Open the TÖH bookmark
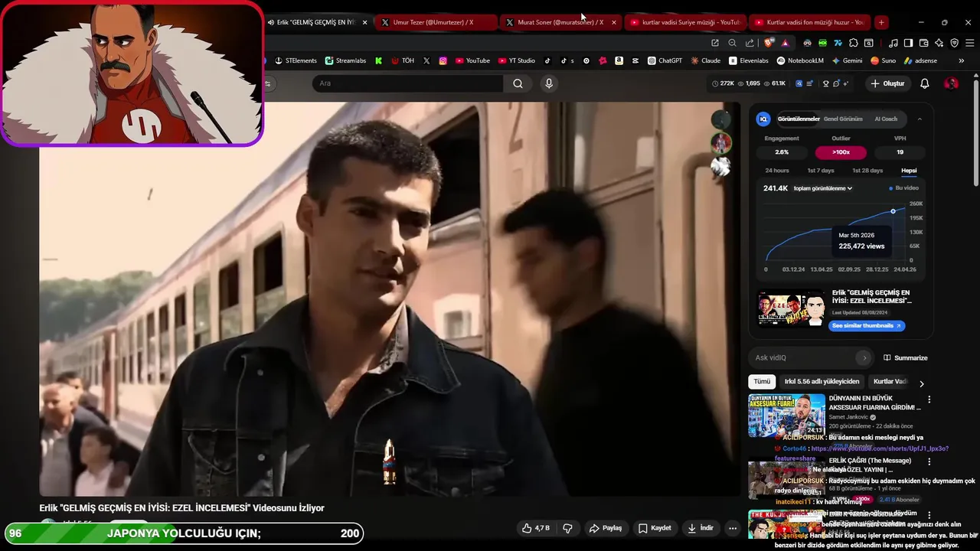980x551 pixels. click(x=403, y=60)
